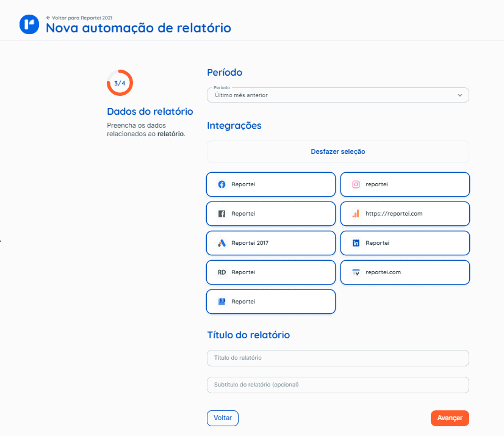
Task: Click the Instagram icon on reportei card
Action: [356, 184]
